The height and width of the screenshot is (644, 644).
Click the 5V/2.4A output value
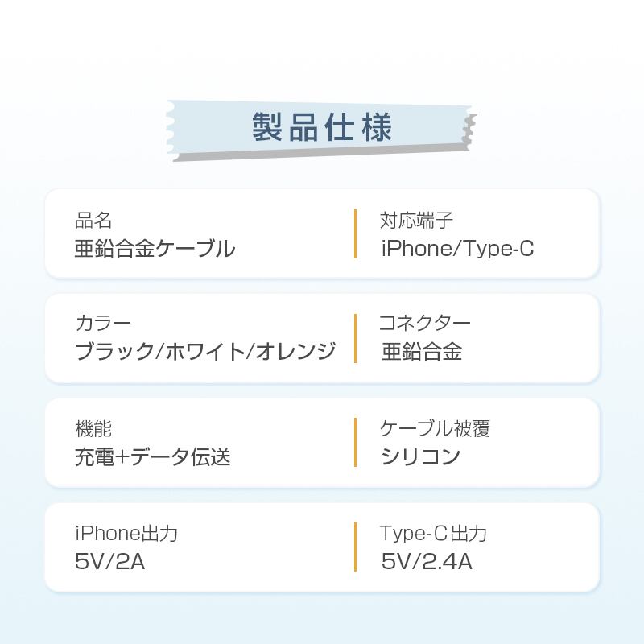pos(427,561)
